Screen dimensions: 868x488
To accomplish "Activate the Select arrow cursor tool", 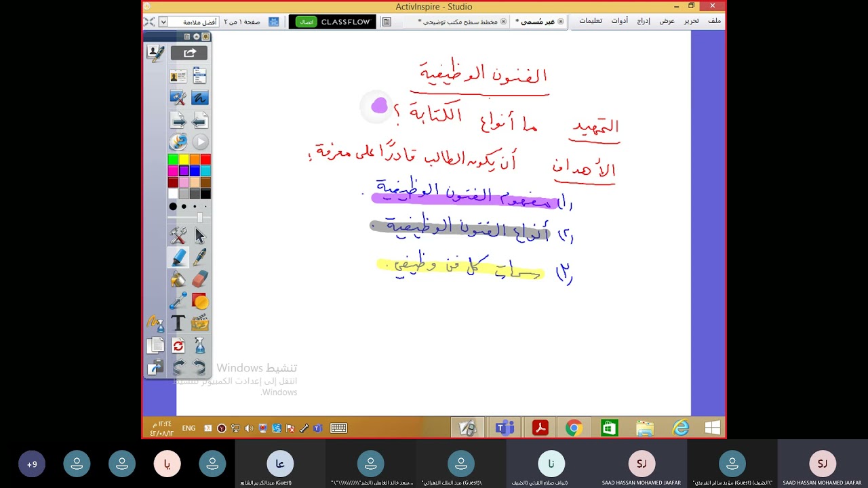I will click(200, 236).
